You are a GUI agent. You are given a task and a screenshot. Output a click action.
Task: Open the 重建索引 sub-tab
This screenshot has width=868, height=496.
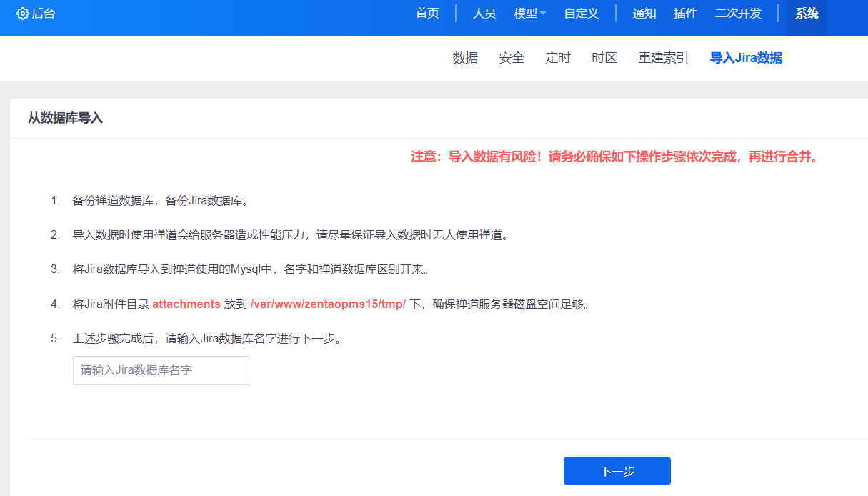[x=664, y=59]
